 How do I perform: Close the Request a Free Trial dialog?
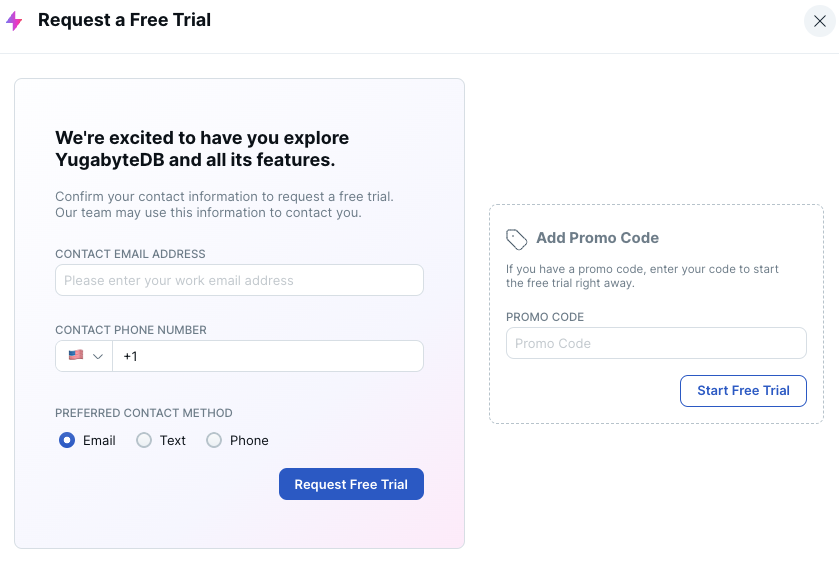[819, 21]
